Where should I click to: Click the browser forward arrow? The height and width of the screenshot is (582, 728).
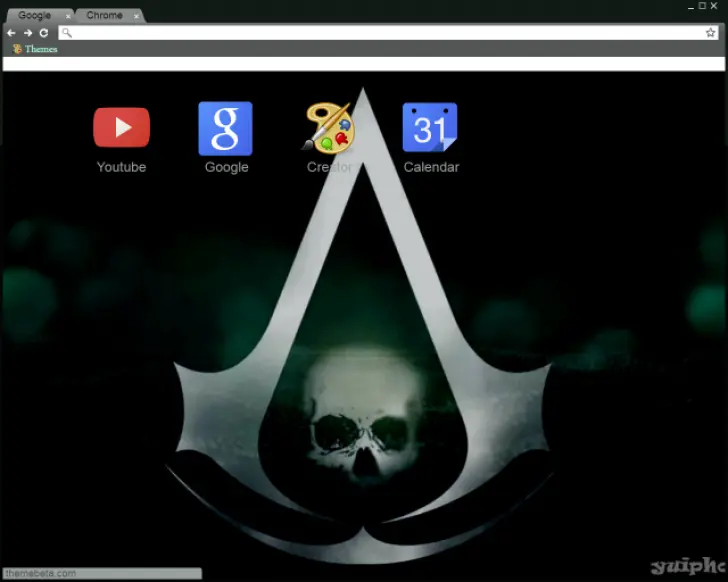point(27,33)
